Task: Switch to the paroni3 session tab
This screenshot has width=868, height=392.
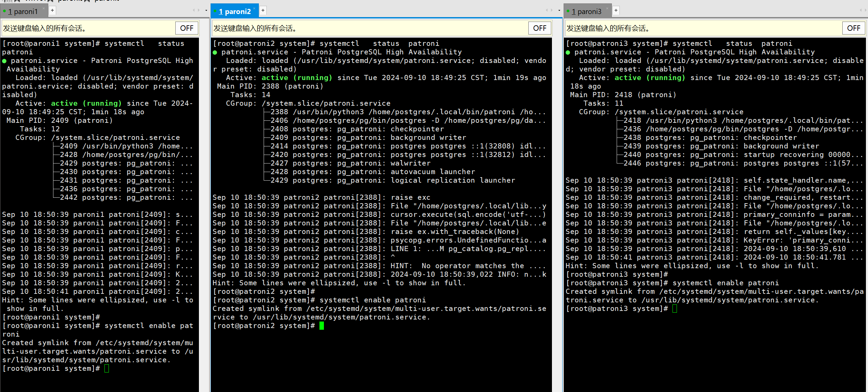Action: tap(586, 12)
